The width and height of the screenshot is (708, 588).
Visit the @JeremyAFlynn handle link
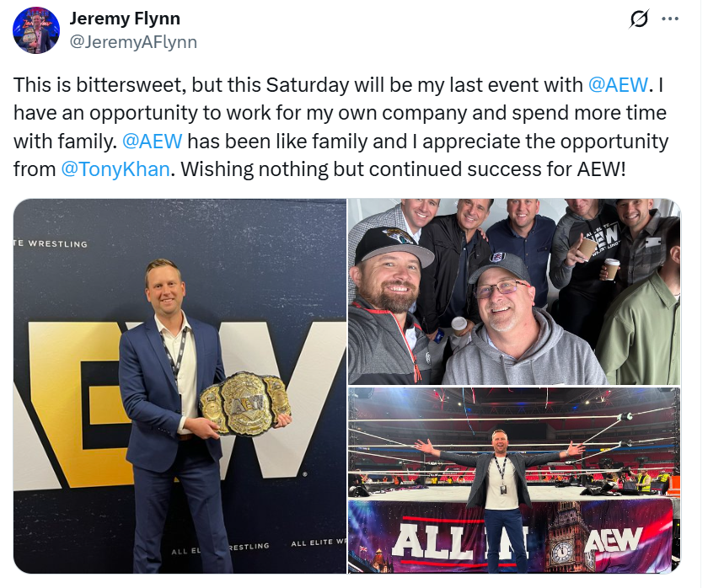pyautogui.click(x=133, y=42)
